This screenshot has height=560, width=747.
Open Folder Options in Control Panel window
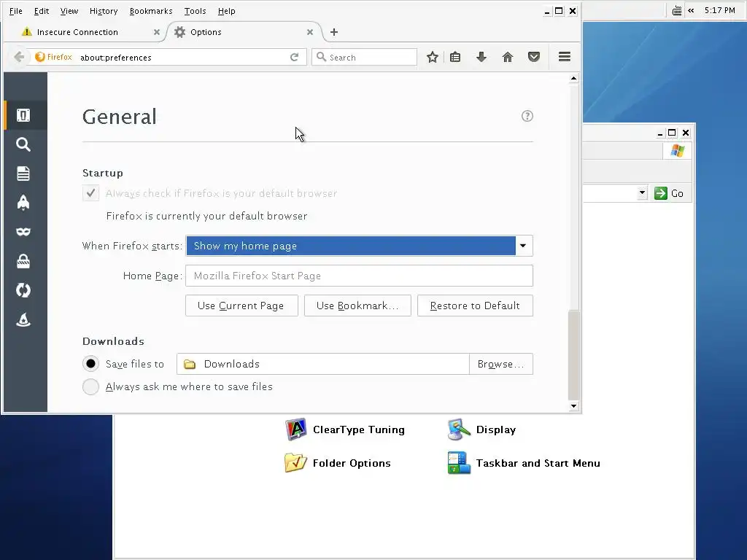[x=338, y=463]
